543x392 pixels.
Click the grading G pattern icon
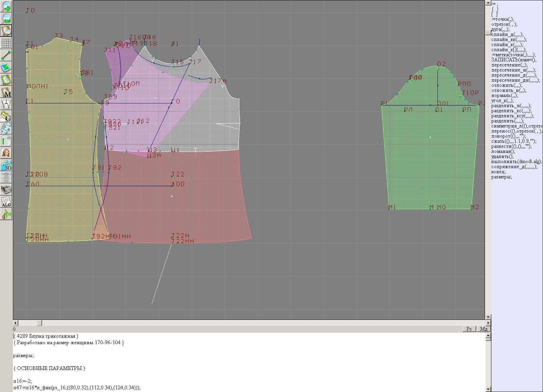(6, 116)
